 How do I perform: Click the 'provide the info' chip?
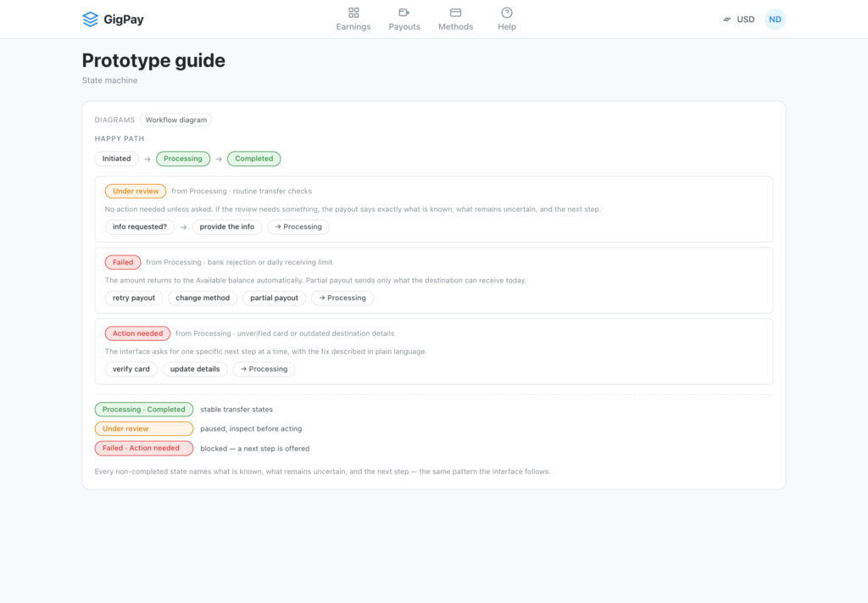pyautogui.click(x=227, y=226)
